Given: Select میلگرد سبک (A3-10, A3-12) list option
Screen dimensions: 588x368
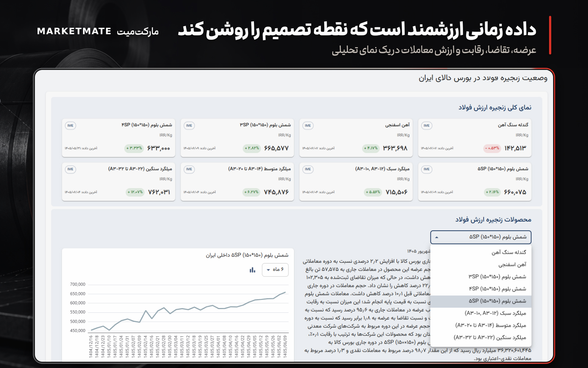Looking at the screenshot, I should (x=481, y=313).
